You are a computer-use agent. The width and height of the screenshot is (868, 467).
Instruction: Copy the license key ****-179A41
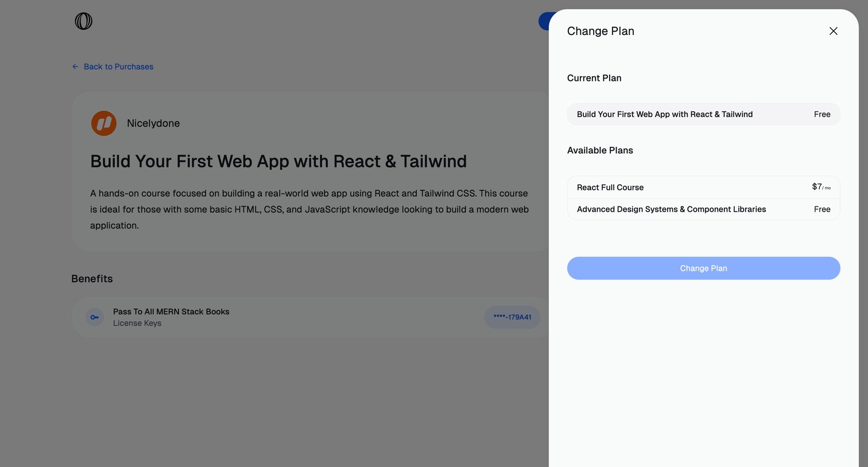pos(512,317)
